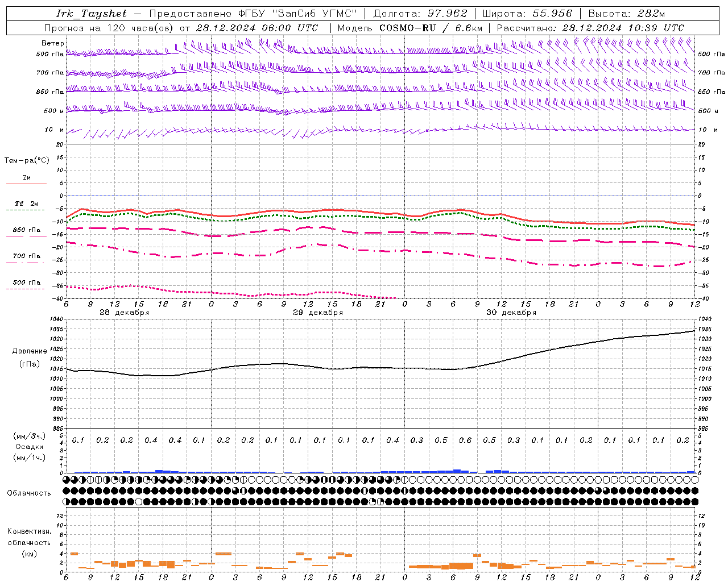Click the Широта: 55.956 header value
This screenshot has height=582, width=728.
pyautogui.click(x=527, y=14)
